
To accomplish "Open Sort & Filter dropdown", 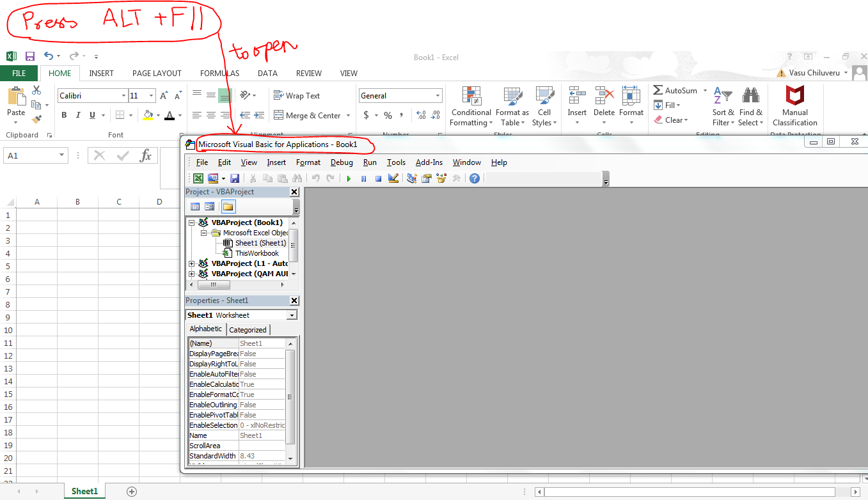I will 724,106.
